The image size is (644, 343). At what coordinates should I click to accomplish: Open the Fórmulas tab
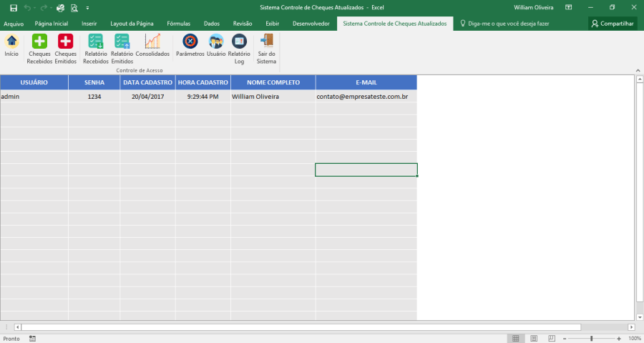tap(179, 24)
